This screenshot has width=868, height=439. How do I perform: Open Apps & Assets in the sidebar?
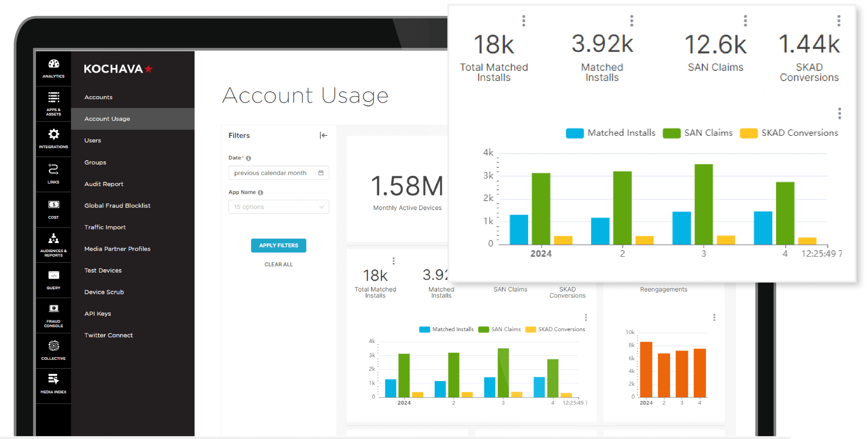point(53,104)
